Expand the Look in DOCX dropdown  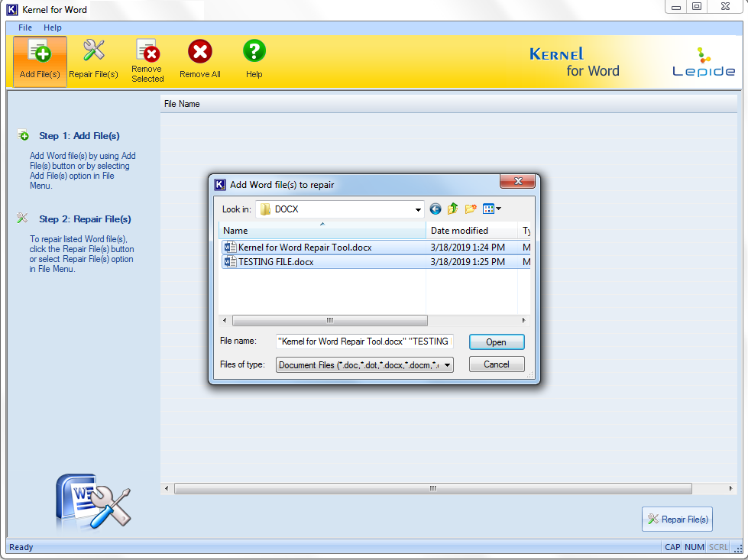tap(418, 209)
